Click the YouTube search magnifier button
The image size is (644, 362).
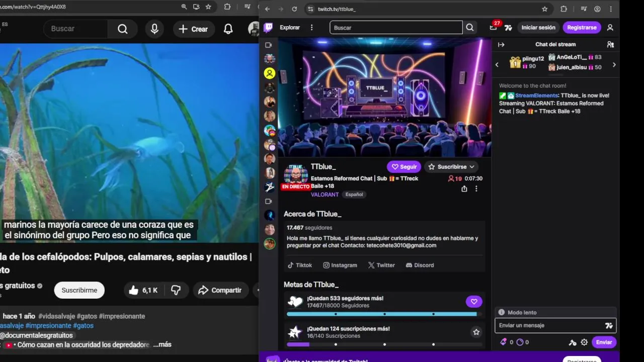pos(123,29)
